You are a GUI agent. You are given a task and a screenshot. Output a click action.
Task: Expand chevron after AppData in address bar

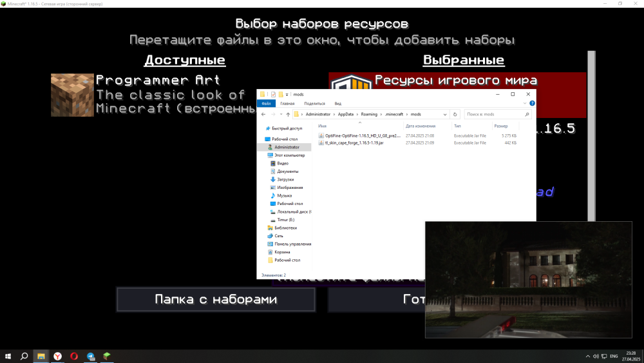point(357,114)
